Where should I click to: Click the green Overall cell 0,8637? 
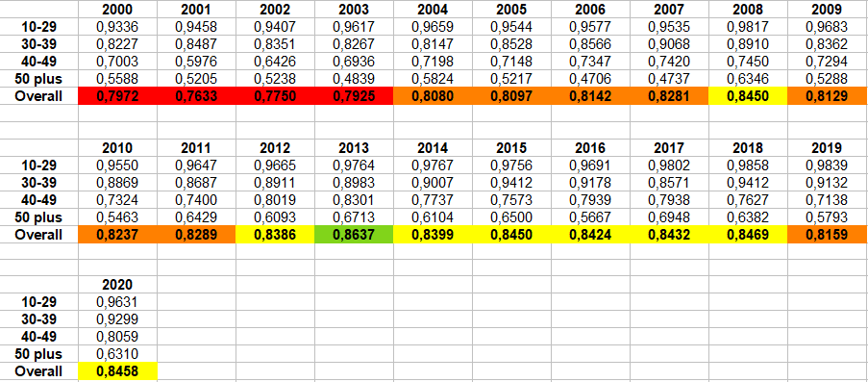click(354, 235)
